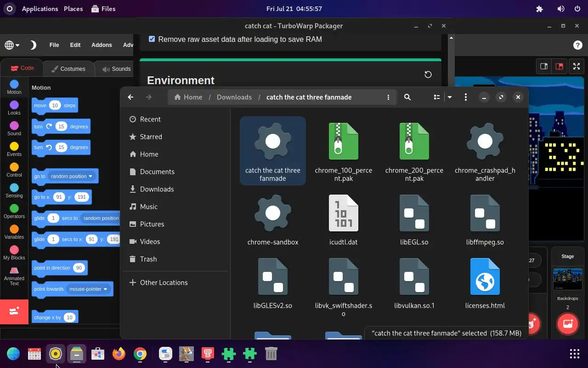Screen dimensions: 588x368
Task: Open the volume indicator in top bar
Action: coord(560,9)
